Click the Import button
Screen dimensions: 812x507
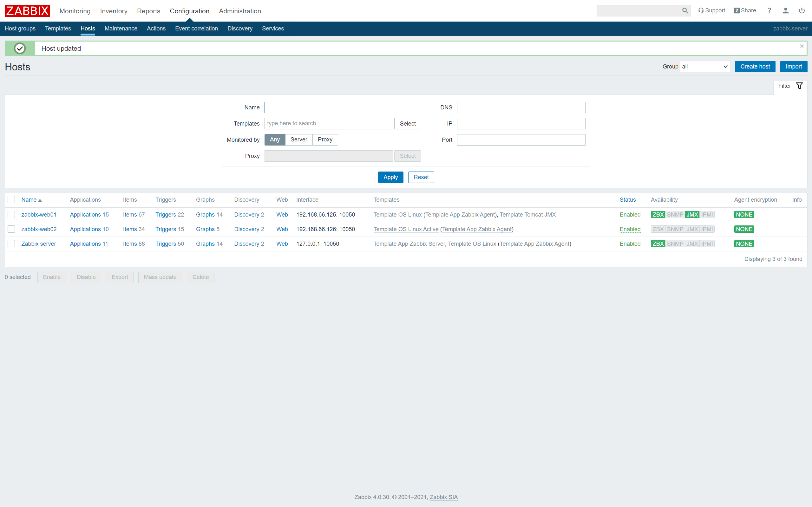794,66
